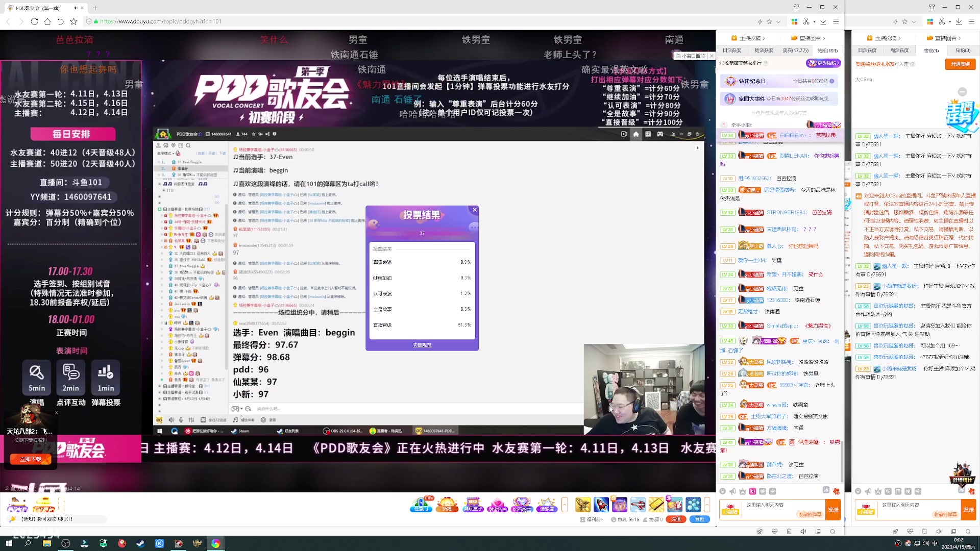Toggle the gift effects blocker icon in left chat
This screenshot has height=551, width=980.
(x=836, y=491)
